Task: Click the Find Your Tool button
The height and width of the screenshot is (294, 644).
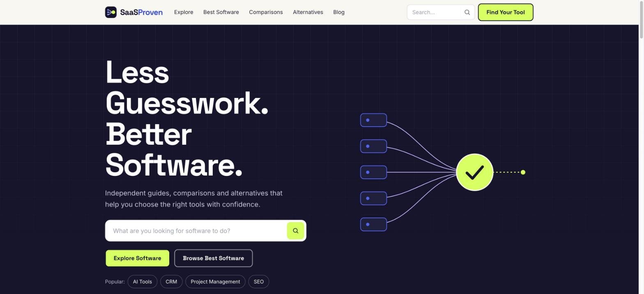Action: click(x=506, y=12)
